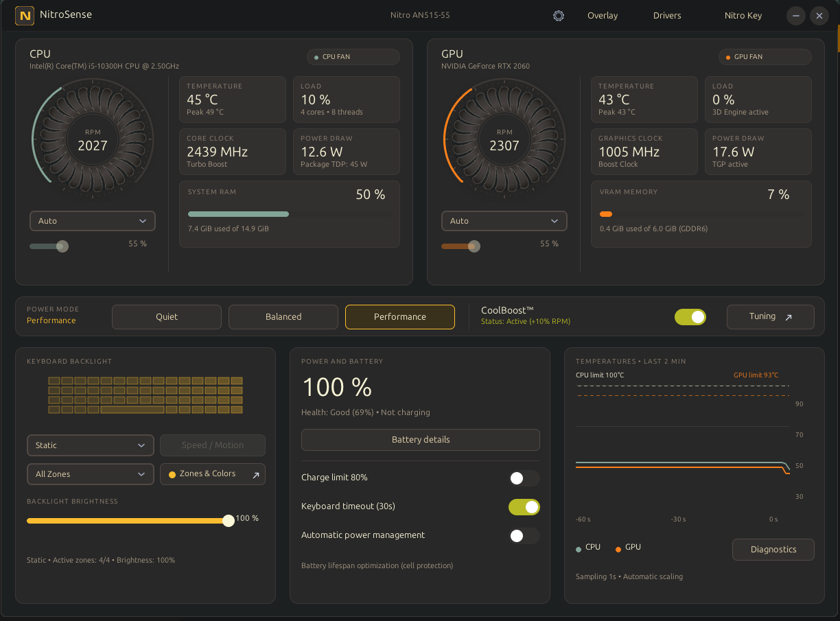Screen dimensions: 840x621
Task: Select the Performance power mode
Action: tap(400, 317)
